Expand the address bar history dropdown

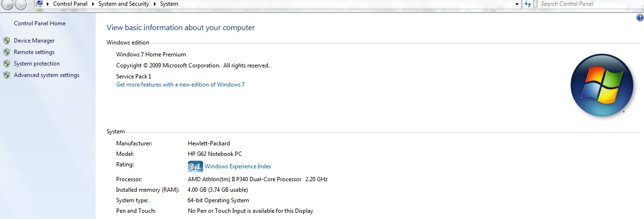[517, 4]
